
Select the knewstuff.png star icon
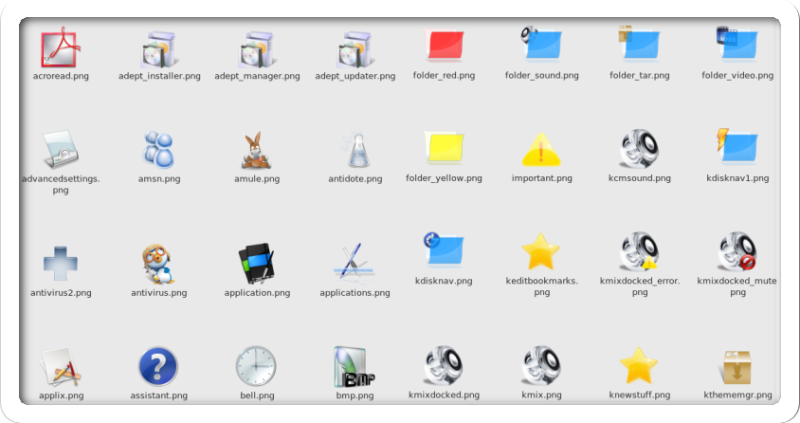(638, 366)
